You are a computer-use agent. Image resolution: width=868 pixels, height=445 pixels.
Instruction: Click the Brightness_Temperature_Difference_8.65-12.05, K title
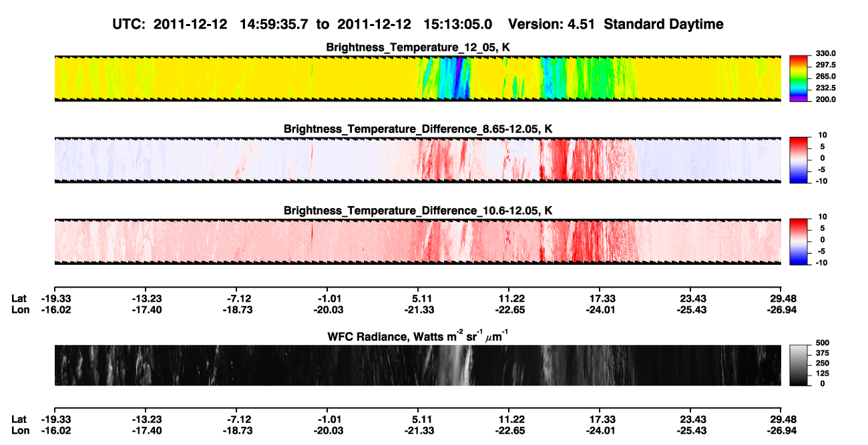pyautogui.click(x=417, y=129)
